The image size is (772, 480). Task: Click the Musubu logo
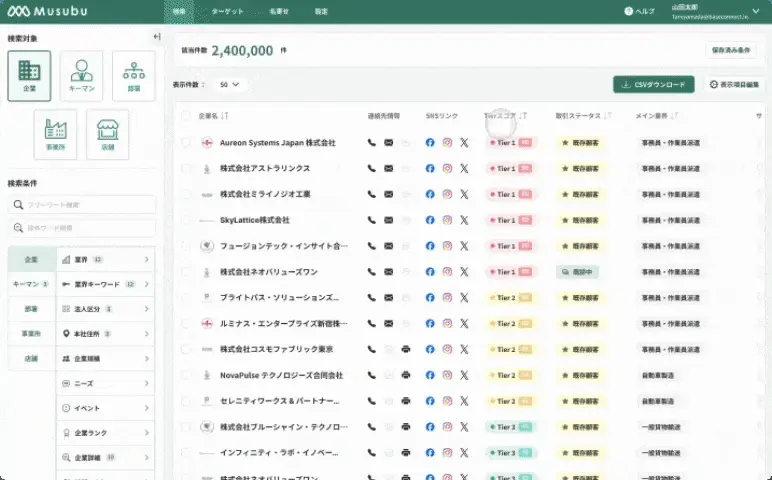coord(47,11)
